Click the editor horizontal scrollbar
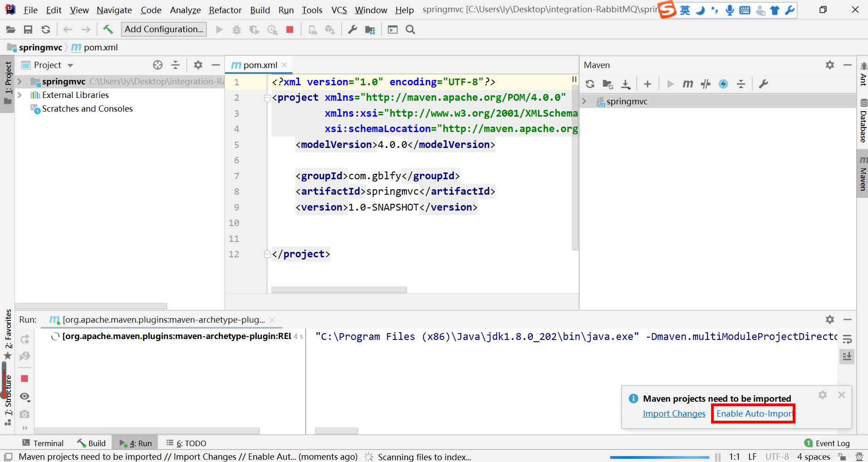 tap(339, 290)
